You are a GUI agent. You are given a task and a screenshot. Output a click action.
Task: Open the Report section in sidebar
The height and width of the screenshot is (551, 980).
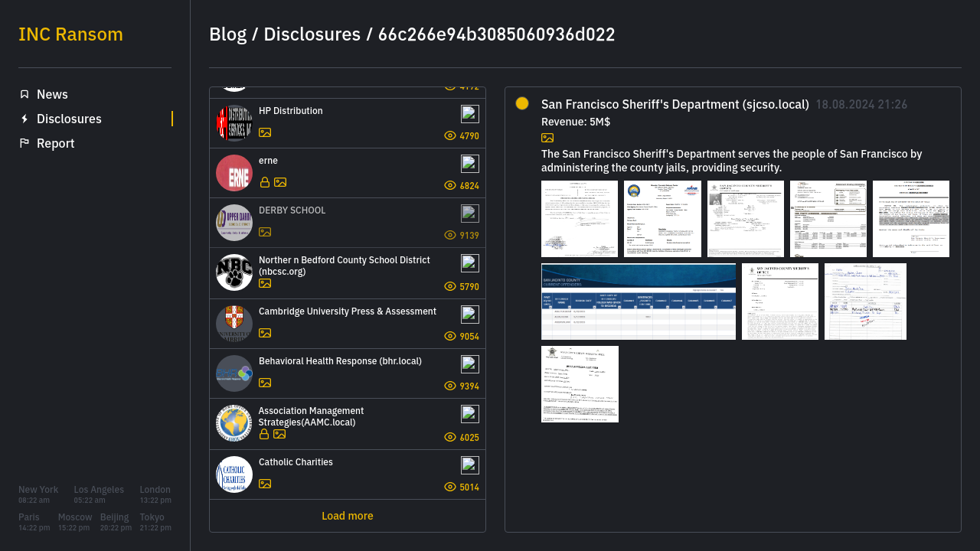55,143
